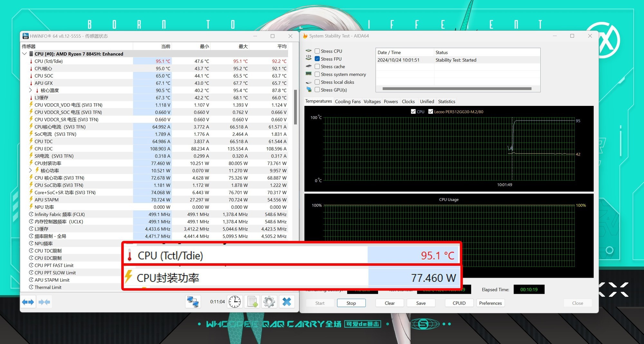Uncheck Stress FPU checkbox
644x344 pixels.
point(317,59)
